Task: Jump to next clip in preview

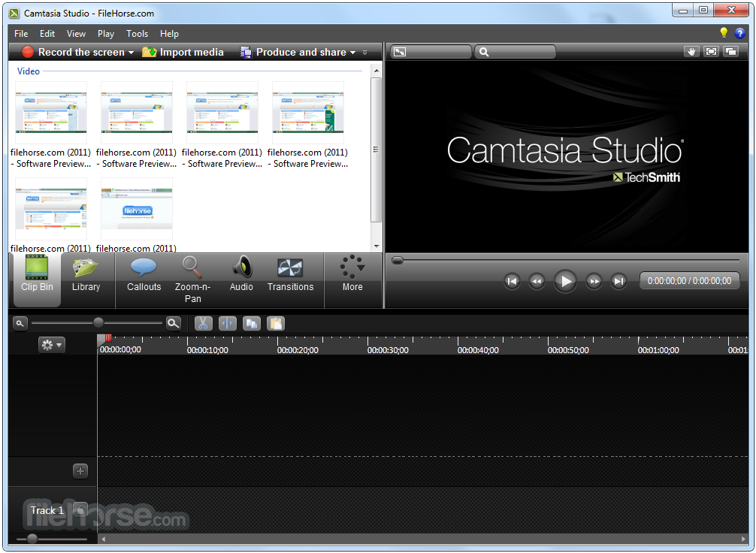Action: coord(618,281)
